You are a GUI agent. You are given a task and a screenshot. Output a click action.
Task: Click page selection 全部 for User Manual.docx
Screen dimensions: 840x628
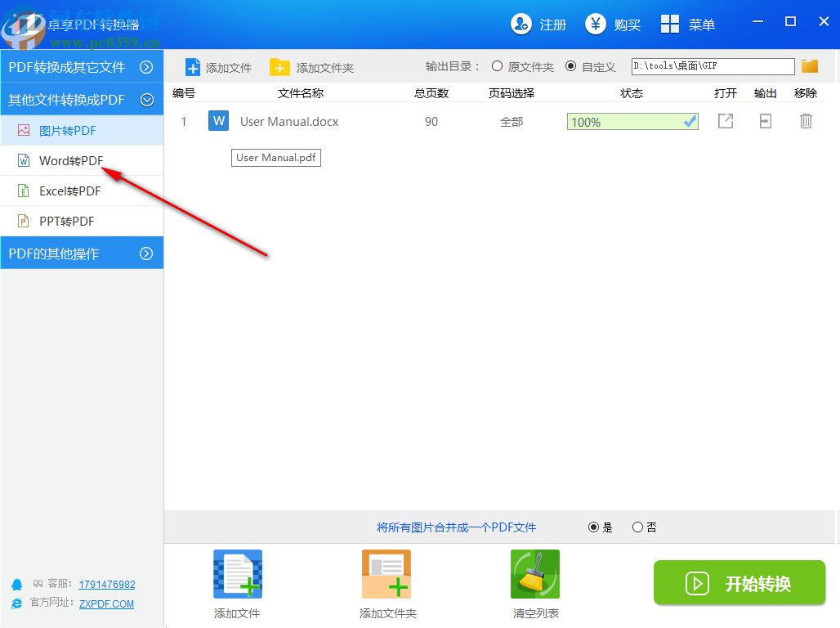point(512,122)
